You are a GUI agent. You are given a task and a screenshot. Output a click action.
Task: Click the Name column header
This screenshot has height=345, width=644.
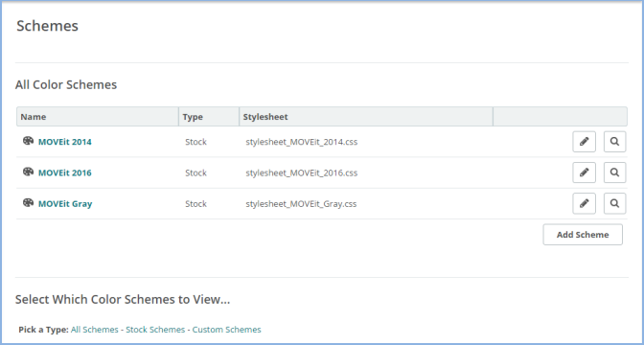[98, 117]
